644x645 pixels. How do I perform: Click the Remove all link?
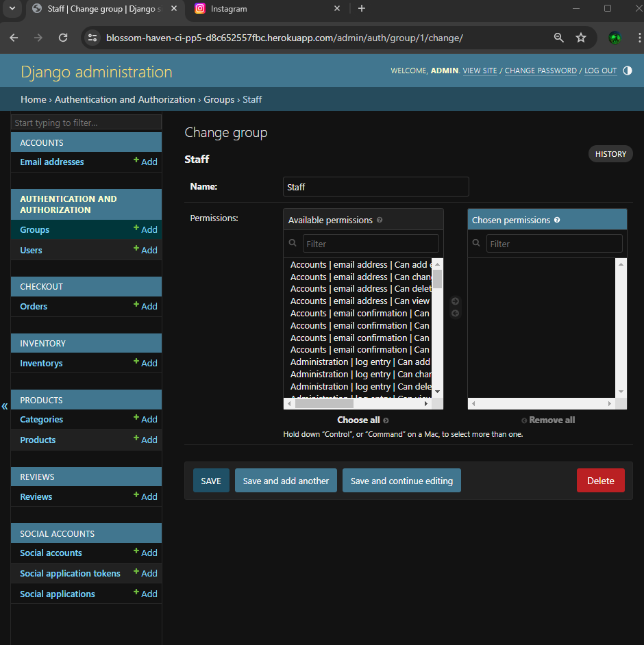click(x=548, y=420)
